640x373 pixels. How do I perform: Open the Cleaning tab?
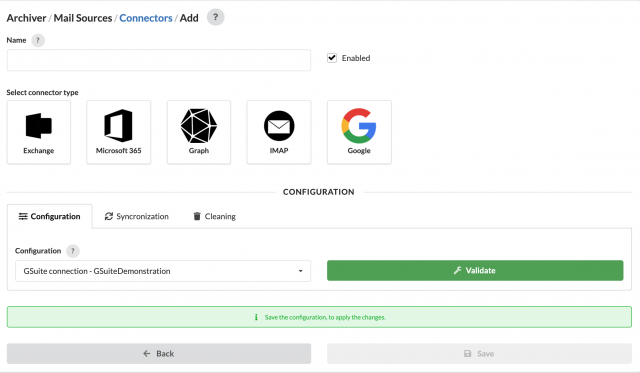coord(214,216)
